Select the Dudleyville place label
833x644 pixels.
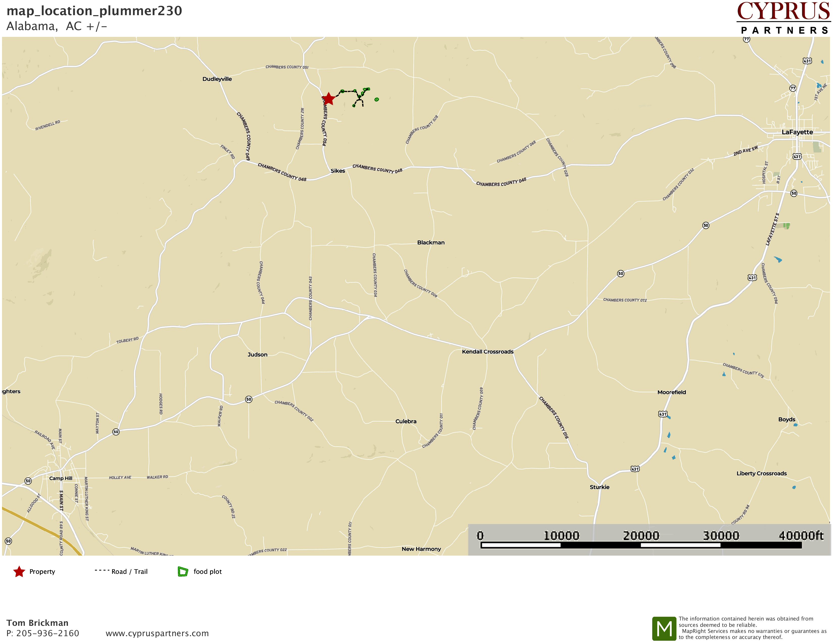point(217,79)
